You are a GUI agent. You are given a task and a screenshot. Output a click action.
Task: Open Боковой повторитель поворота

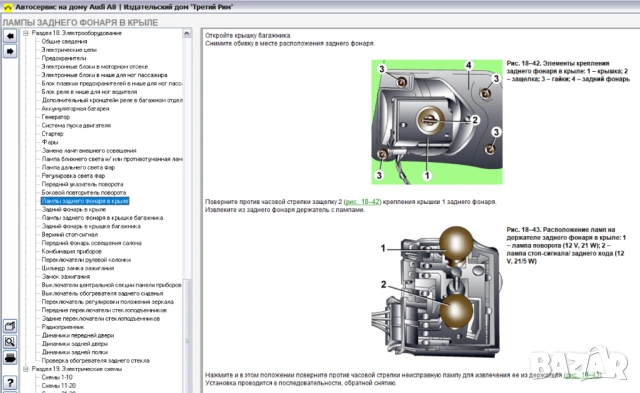tap(84, 193)
